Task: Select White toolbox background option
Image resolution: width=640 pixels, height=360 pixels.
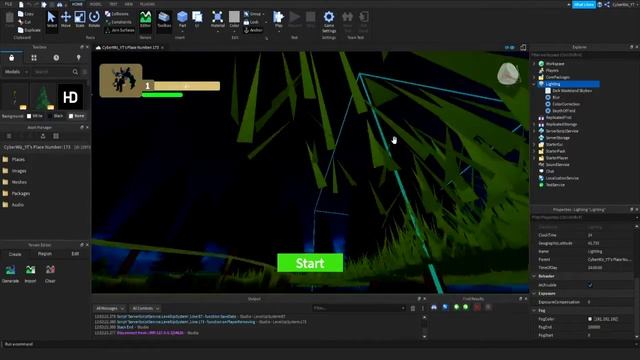Action: pos(35,116)
